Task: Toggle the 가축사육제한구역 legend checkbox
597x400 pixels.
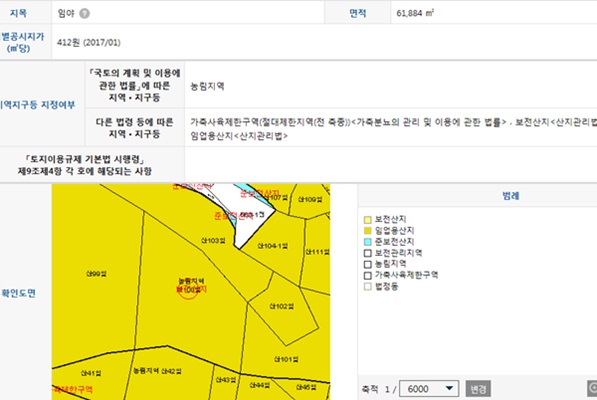Action: [367, 275]
